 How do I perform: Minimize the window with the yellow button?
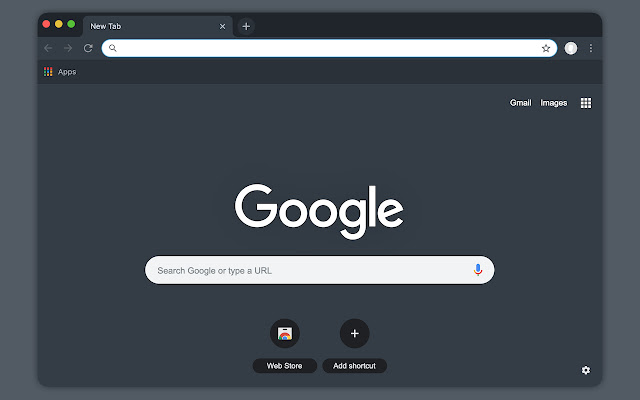pyautogui.click(x=59, y=24)
